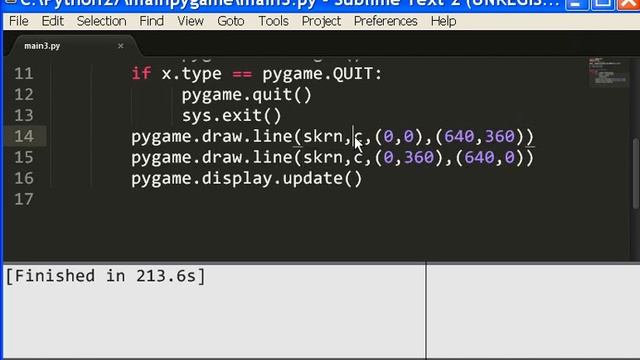This screenshot has height=360, width=640.
Task: Click 'sys.exit()' on line 13
Action: click(x=232, y=116)
